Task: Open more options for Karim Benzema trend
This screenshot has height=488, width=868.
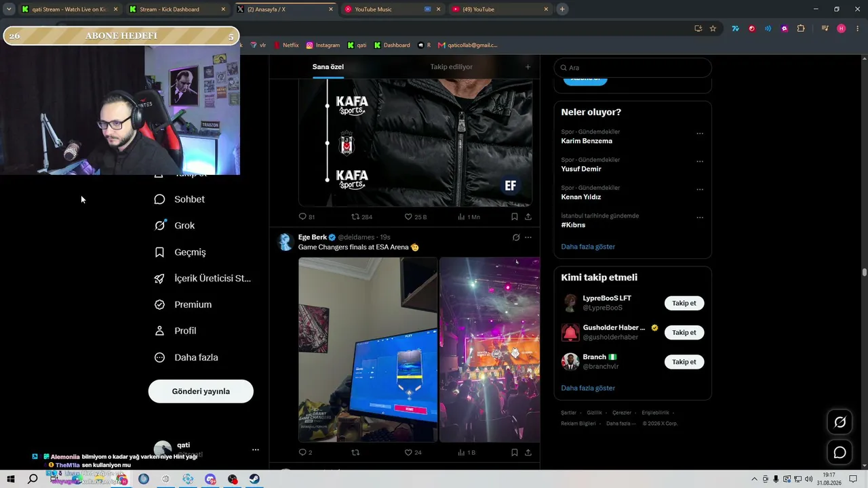Action: (700, 134)
